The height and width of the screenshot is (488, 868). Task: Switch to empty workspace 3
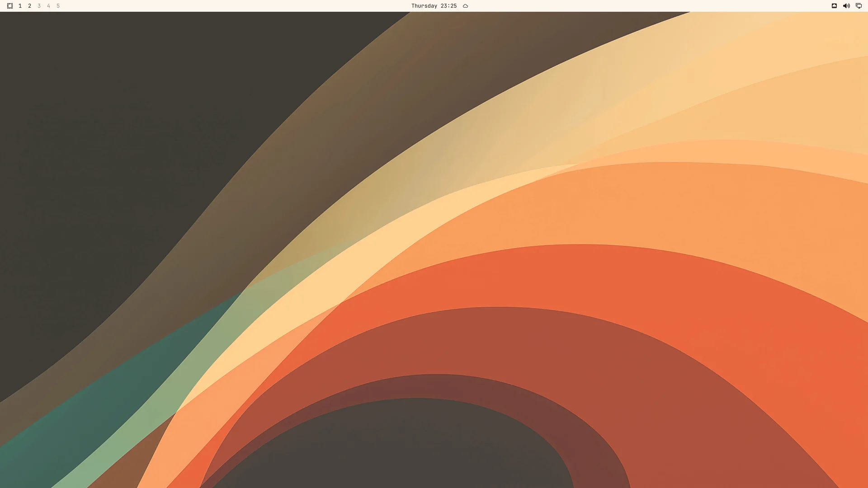39,6
